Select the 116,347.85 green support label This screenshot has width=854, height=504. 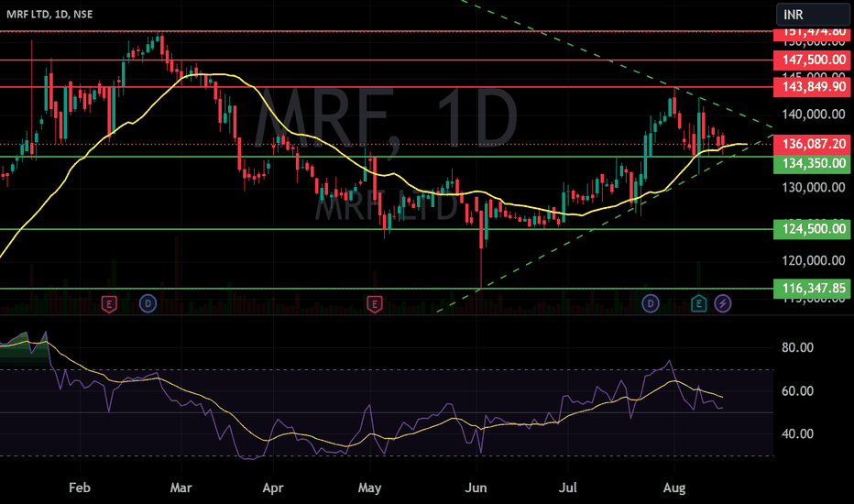812,289
